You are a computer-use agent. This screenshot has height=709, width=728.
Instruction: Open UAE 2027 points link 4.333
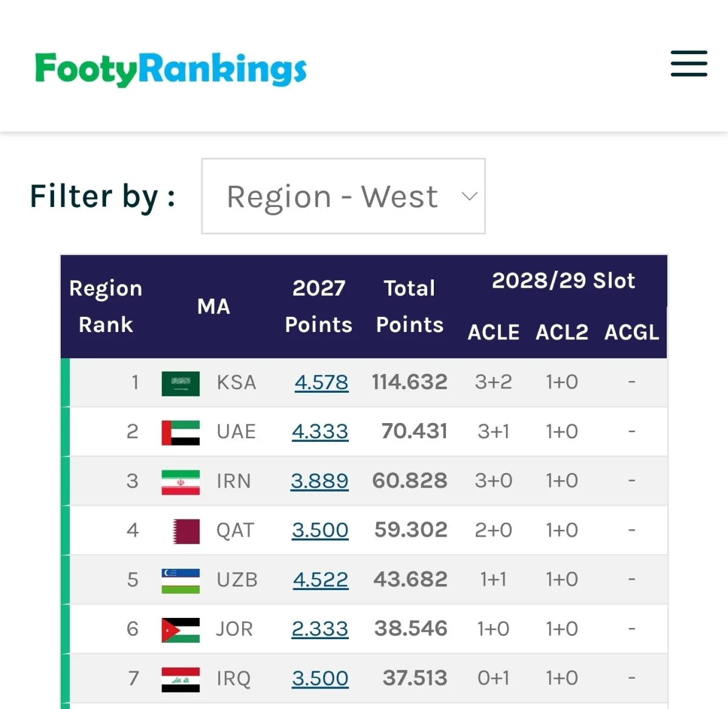click(x=320, y=432)
